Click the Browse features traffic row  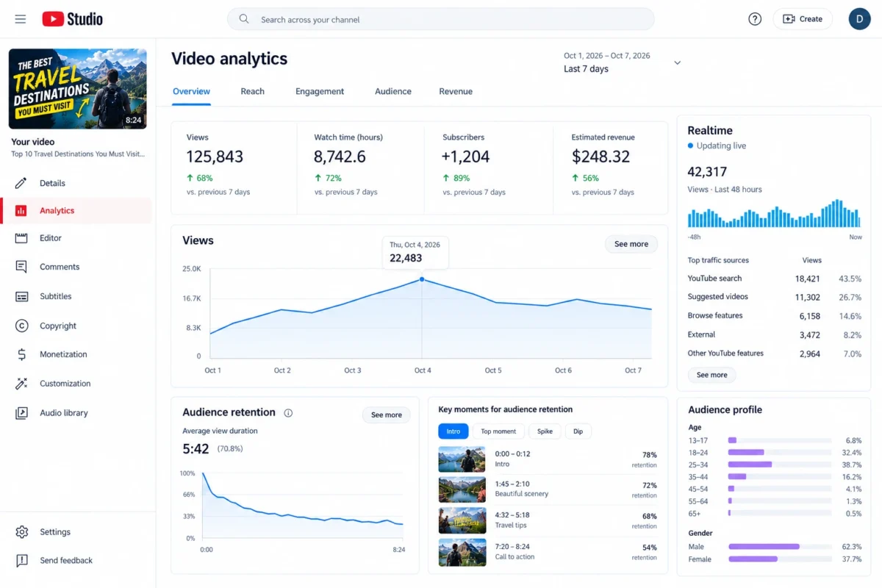pyautogui.click(x=774, y=316)
